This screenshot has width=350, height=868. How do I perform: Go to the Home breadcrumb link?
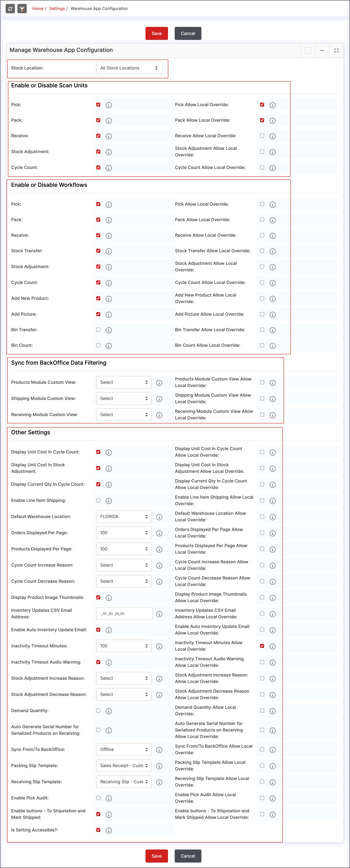pyautogui.click(x=38, y=9)
